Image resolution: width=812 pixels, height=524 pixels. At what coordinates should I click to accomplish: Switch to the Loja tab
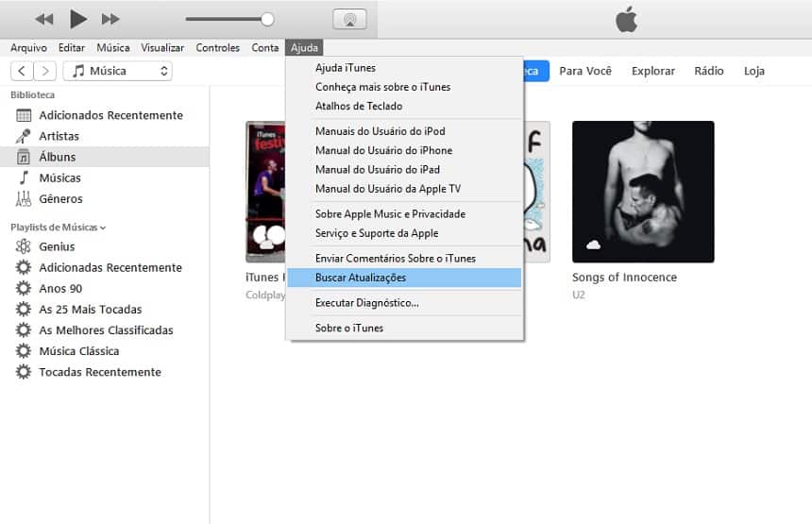pyautogui.click(x=754, y=71)
